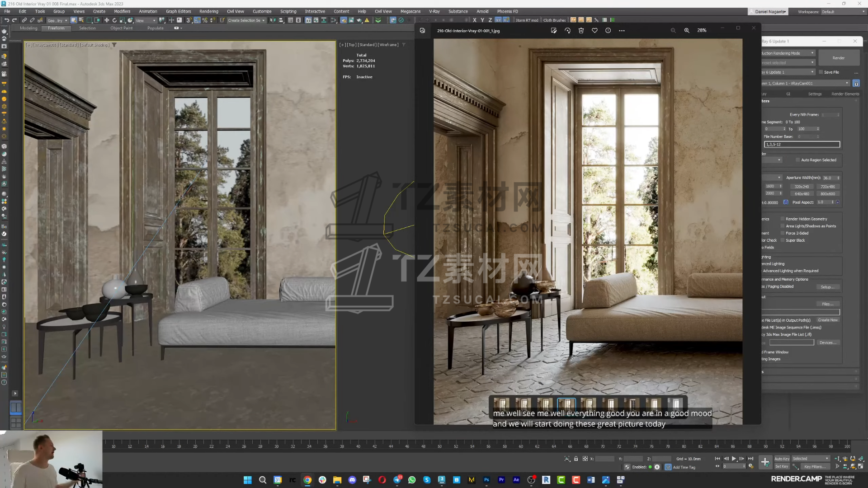Mark image as favorite with heart icon
This screenshot has width=868, height=488.
tap(594, 31)
